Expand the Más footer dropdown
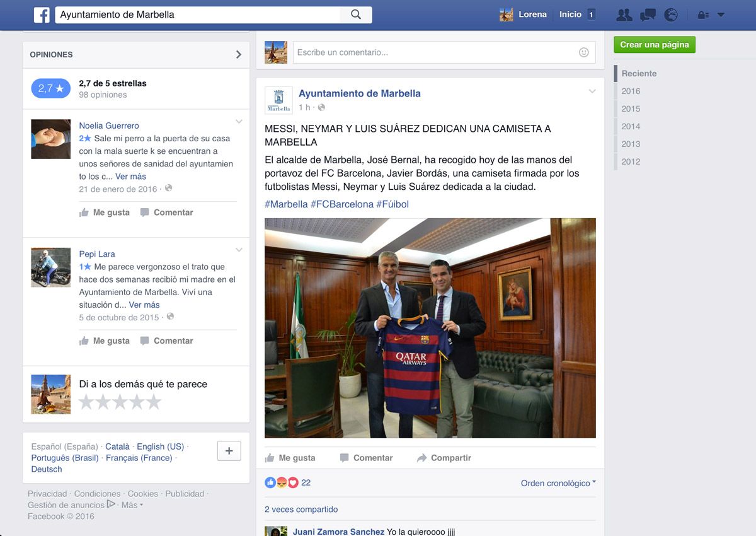 tap(132, 505)
